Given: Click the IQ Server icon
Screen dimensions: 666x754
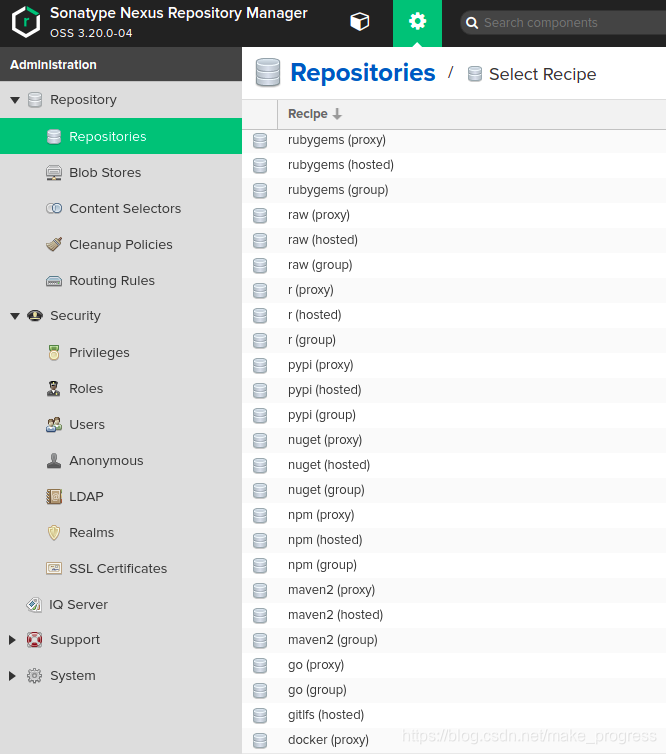Looking at the screenshot, I should 34,604.
